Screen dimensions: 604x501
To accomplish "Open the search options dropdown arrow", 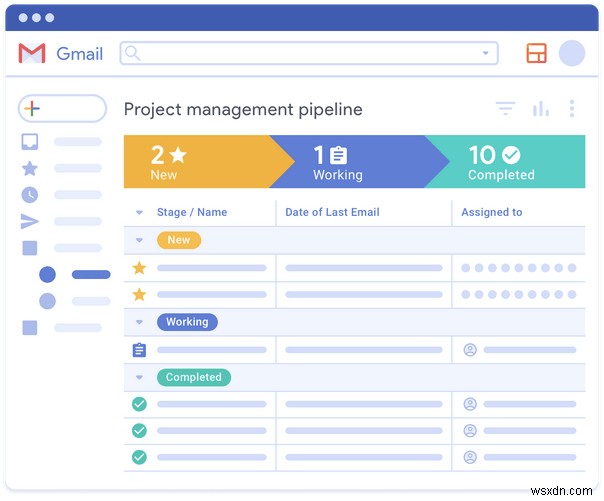I will (487, 53).
